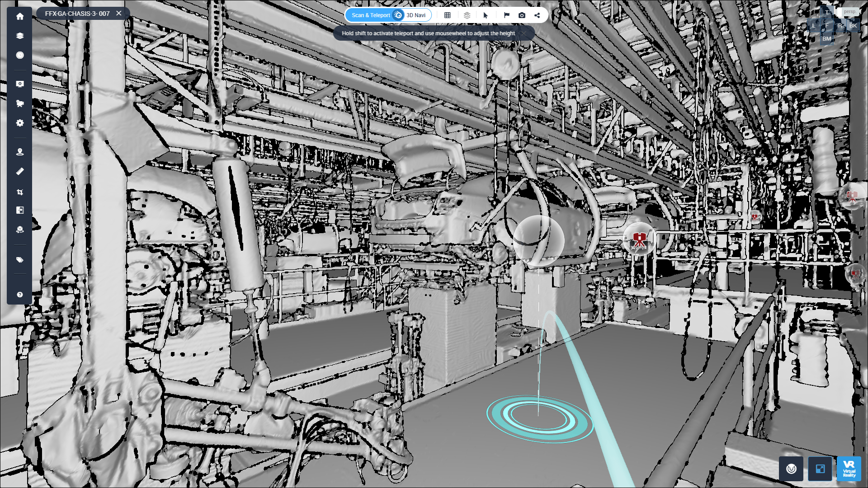
Task: Open the section compare panel icon
Action: click(20, 210)
